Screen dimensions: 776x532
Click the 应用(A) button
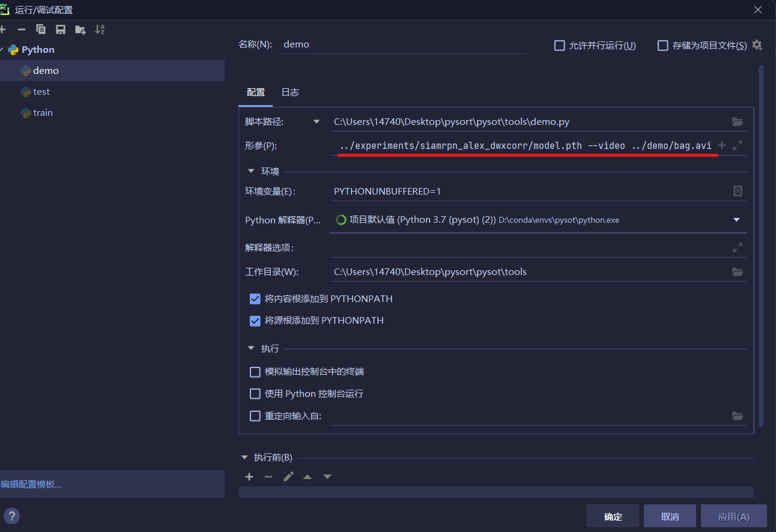734,516
